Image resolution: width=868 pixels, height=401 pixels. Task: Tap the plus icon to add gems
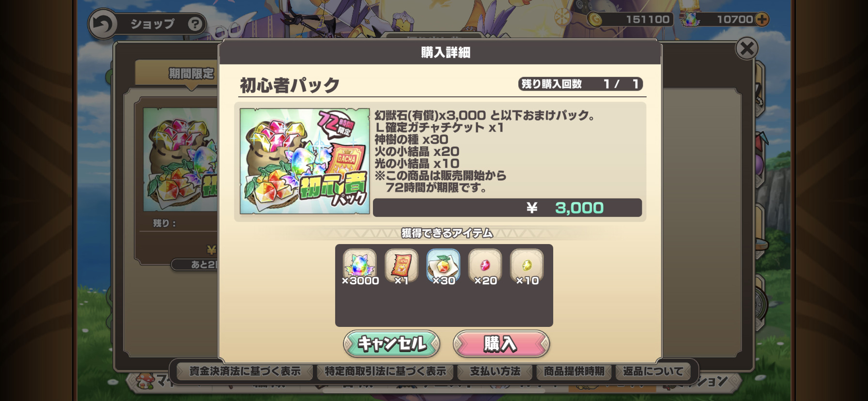(761, 19)
